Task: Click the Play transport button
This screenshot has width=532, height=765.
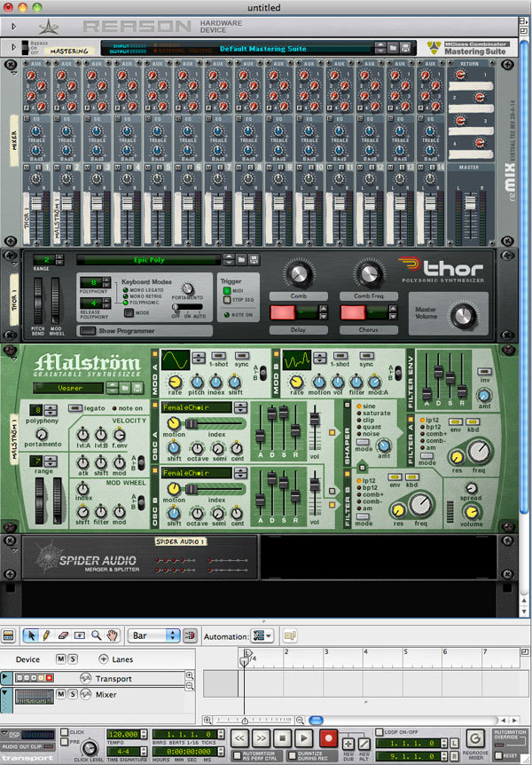Action: coord(304,738)
